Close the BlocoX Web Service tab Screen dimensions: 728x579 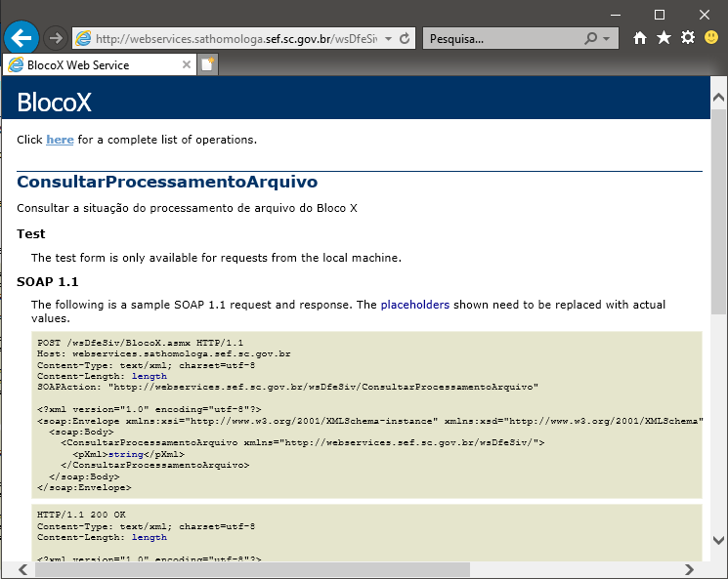187,64
